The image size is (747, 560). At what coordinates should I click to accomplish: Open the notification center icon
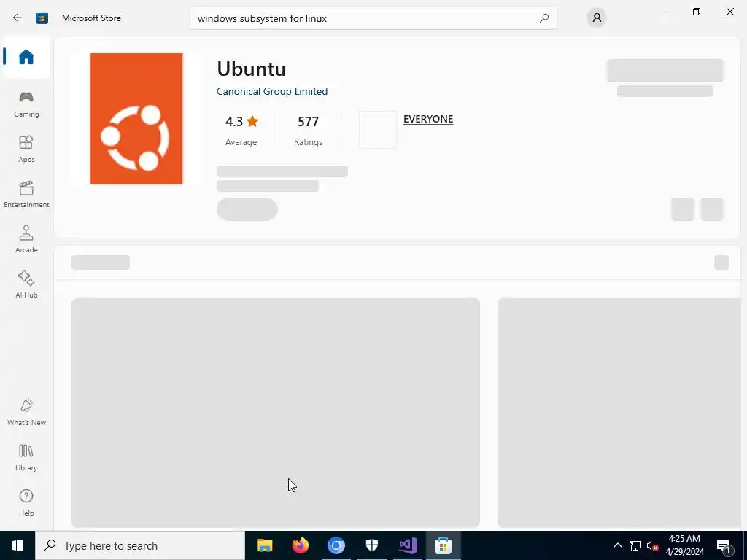point(724,545)
